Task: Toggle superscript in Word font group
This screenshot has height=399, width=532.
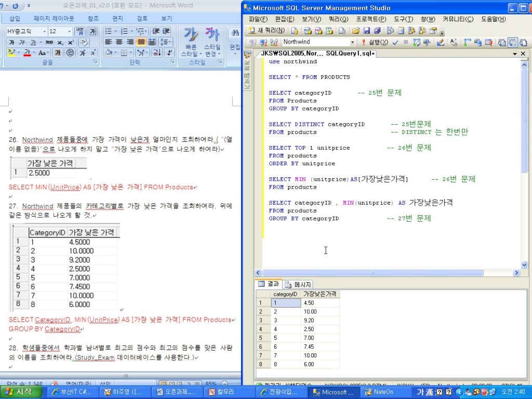Action: pyautogui.click(x=71, y=43)
